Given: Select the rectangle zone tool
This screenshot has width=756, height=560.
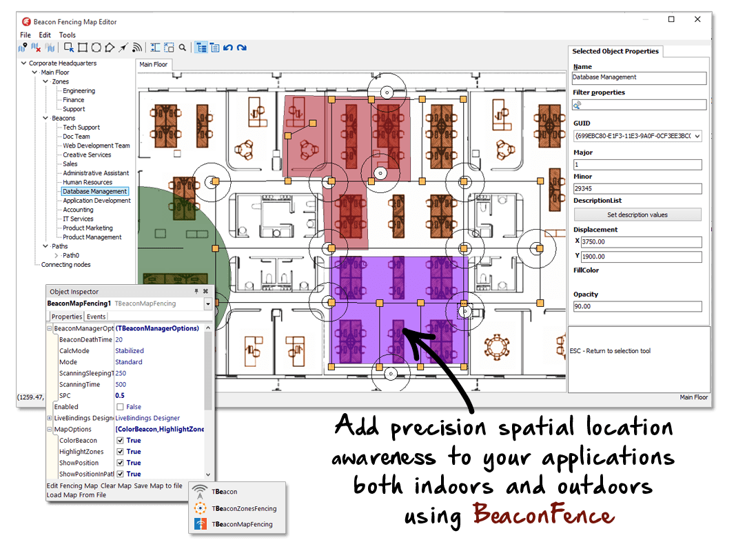Looking at the screenshot, I should click(x=83, y=48).
